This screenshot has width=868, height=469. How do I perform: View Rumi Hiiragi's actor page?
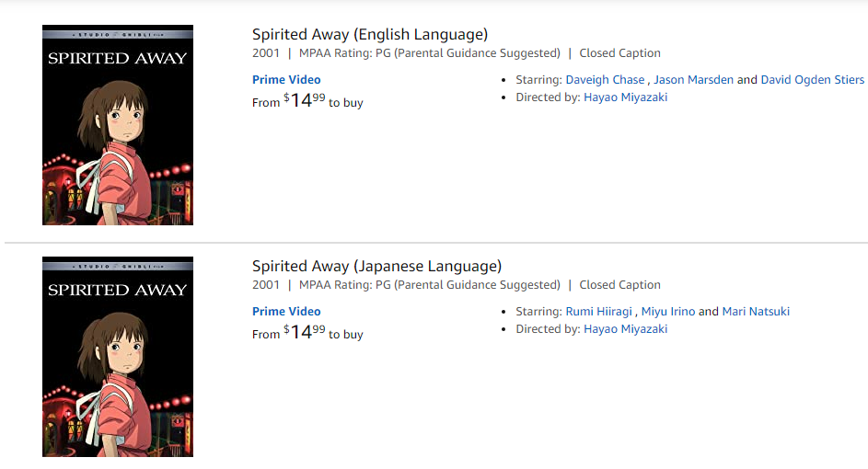pyautogui.click(x=598, y=312)
